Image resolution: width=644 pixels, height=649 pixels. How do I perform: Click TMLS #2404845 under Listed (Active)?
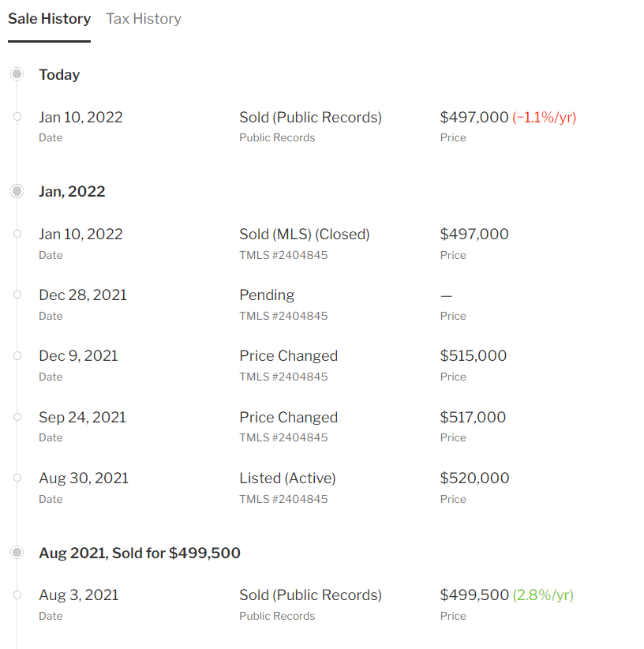[x=283, y=499]
